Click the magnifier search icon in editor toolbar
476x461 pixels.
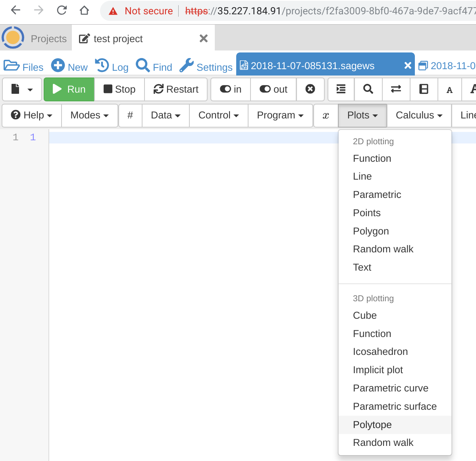(368, 89)
